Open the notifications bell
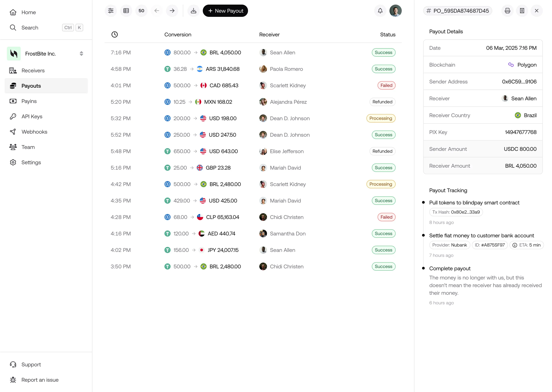 pos(380,11)
